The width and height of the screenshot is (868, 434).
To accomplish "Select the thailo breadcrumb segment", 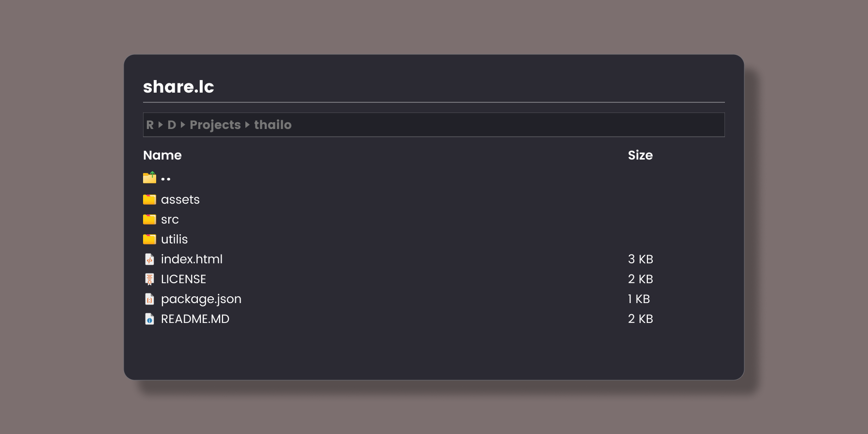I will pos(273,125).
